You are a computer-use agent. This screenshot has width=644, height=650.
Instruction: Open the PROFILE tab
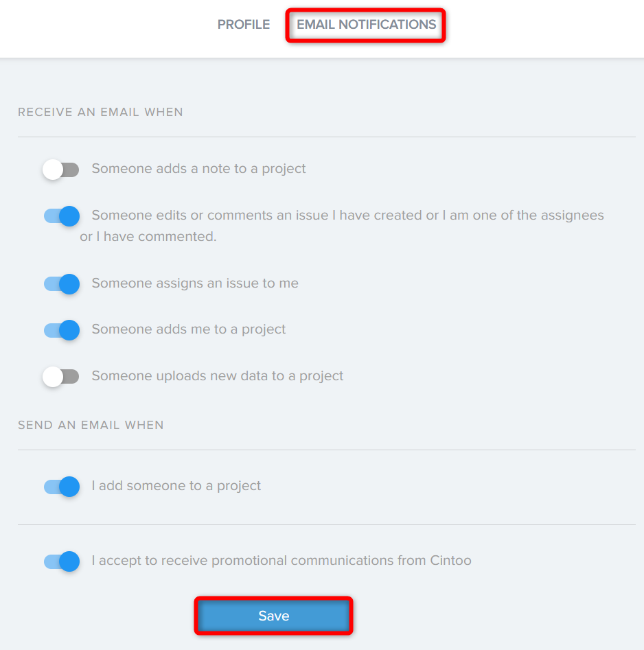pos(244,25)
